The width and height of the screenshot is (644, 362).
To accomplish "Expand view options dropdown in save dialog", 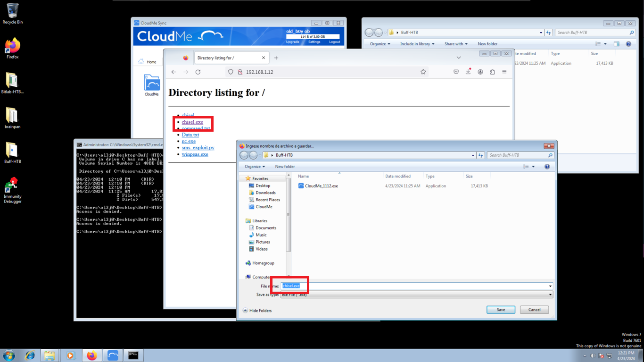I will 533,167.
